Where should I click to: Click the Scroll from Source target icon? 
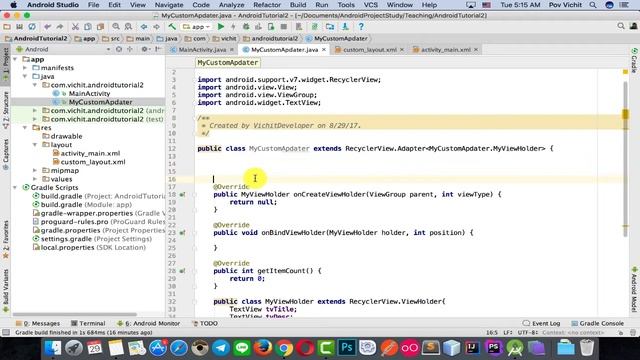click(119, 49)
